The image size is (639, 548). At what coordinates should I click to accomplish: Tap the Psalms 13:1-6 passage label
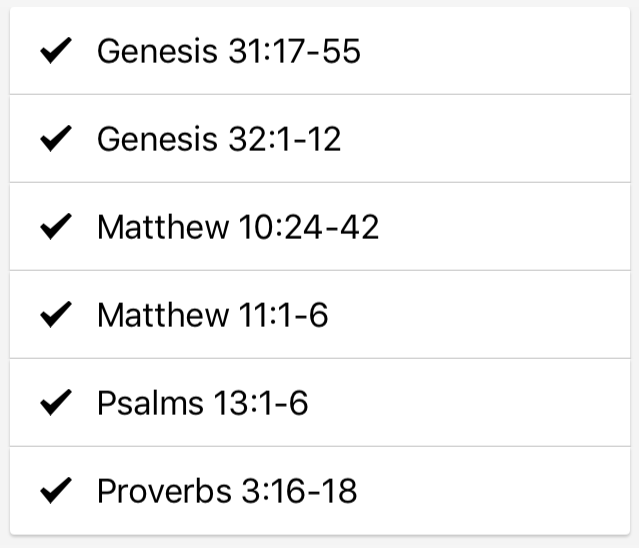203,403
